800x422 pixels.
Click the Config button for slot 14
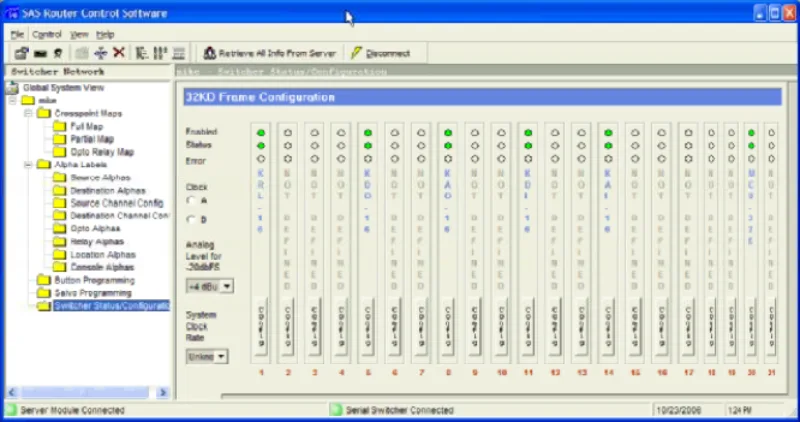(x=608, y=327)
